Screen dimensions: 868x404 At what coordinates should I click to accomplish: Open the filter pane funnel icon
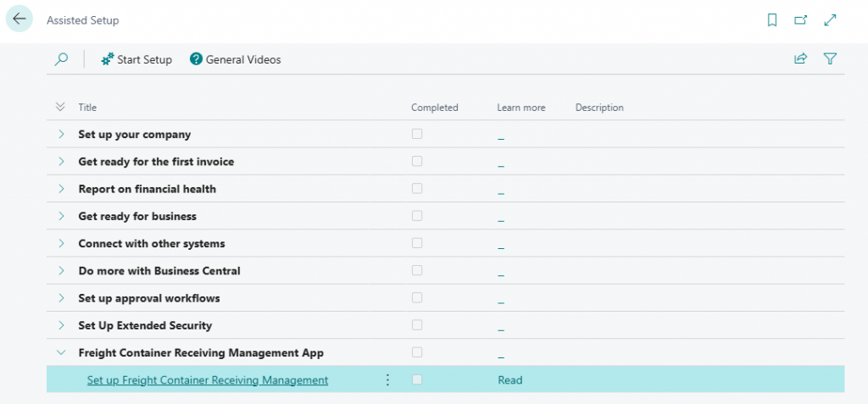830,58
